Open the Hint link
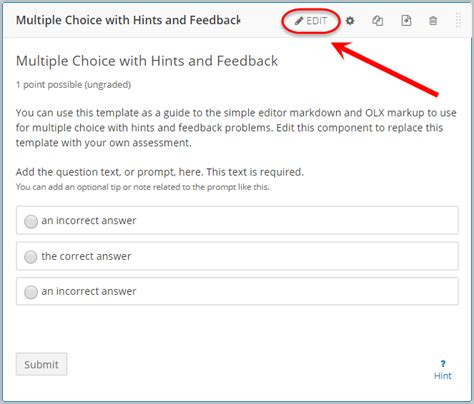Image resolution: width=474 pixels, height=404 pixels. coord(443,376)
